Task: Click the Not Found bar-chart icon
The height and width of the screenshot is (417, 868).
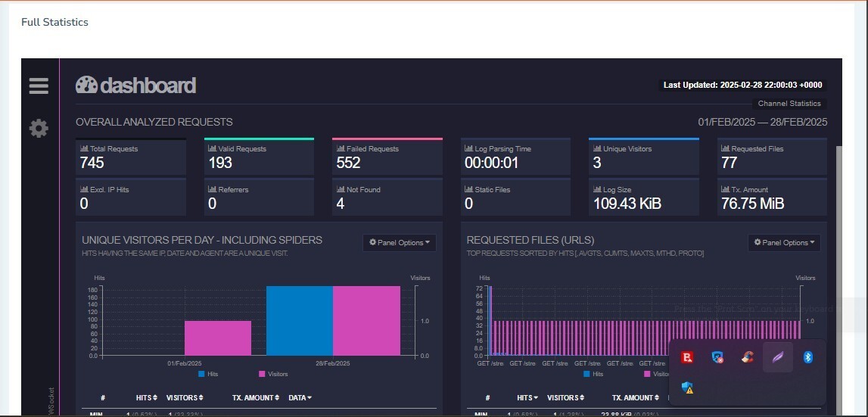Action: click(341, 189)
